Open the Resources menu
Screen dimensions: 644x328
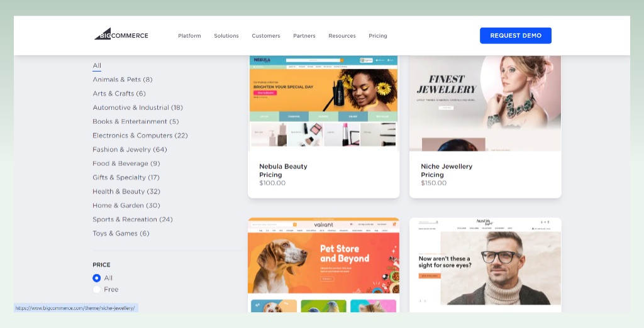click(x=342, y=36)
